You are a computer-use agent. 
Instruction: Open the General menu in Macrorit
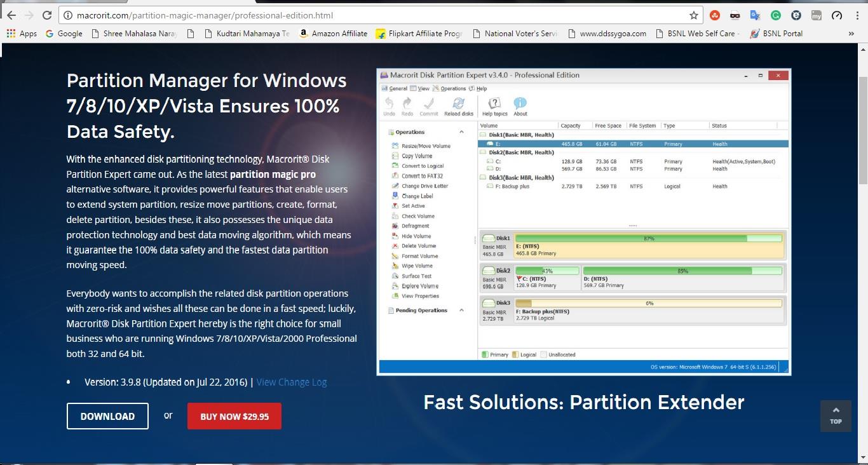point(394,89)
